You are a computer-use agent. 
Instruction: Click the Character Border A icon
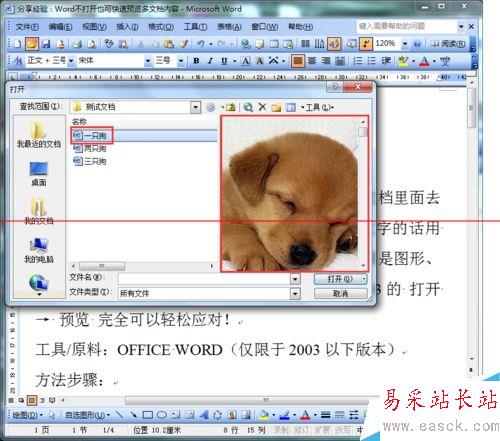tap(246, 61)
